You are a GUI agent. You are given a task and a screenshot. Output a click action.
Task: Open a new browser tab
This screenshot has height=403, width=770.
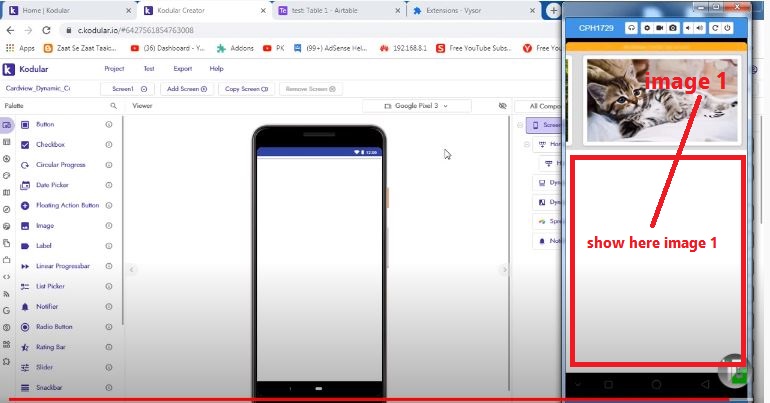coord(553,10)
